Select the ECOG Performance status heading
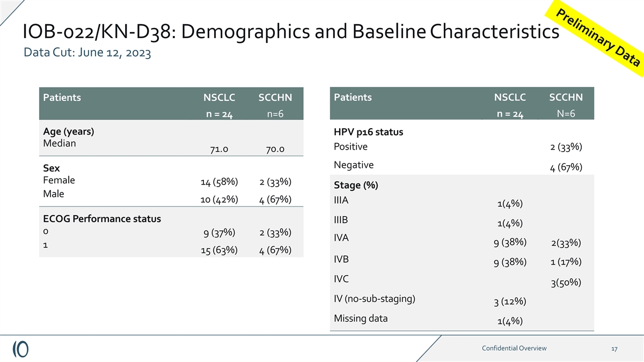Screen dimensions: 644x362 [101, 219]
